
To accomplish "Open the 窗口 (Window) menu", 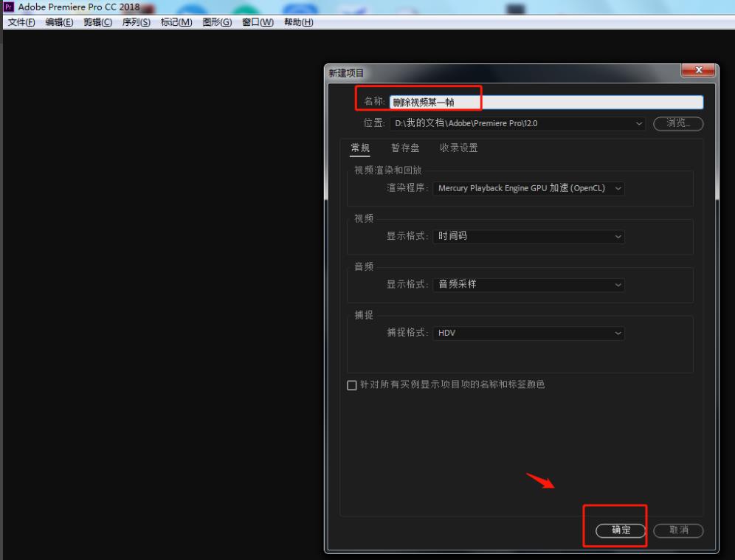I will [257, 22].
